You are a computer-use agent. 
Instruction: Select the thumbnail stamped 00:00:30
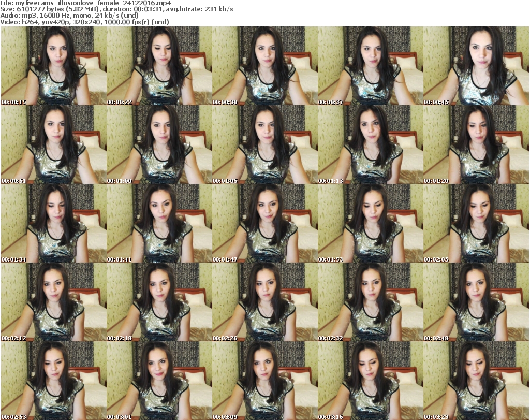pos(264,66)
